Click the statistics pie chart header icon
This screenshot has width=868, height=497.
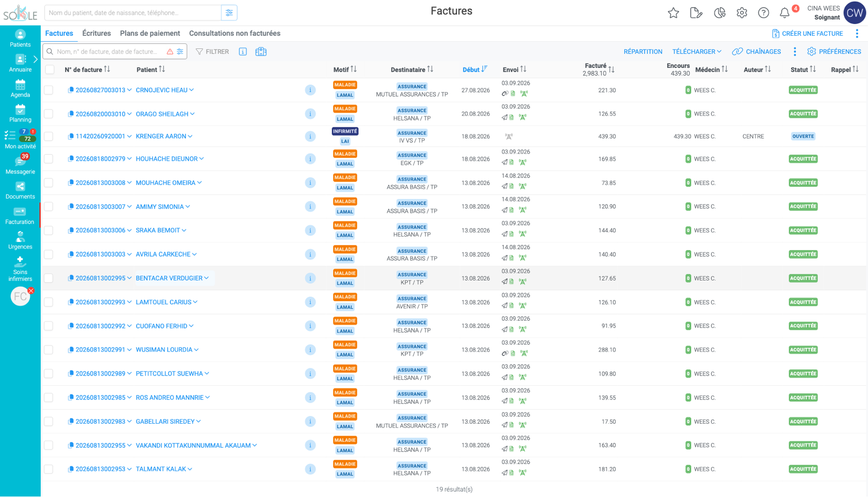(x=719, y=12)
